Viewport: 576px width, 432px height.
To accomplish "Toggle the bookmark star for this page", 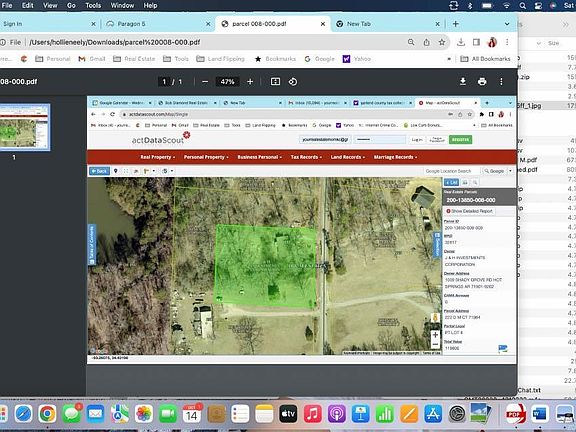I will tap(442, 42).
